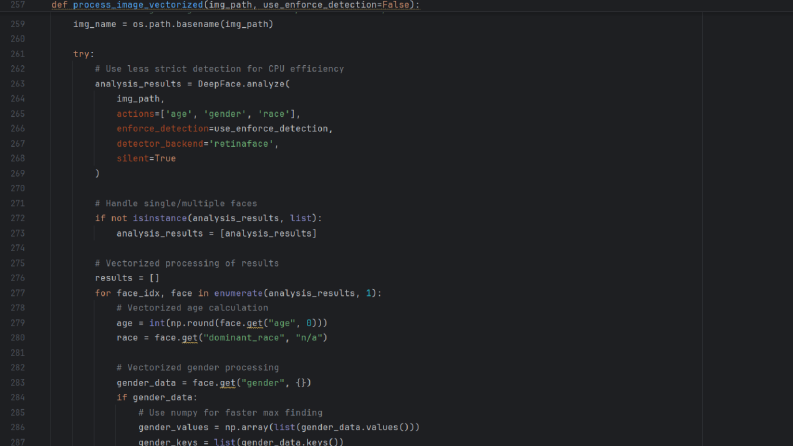Click the comment 'Use less strict detection for CPU efficiency'
The width and height of the screenshot is (793, 446).
(219, 69)
